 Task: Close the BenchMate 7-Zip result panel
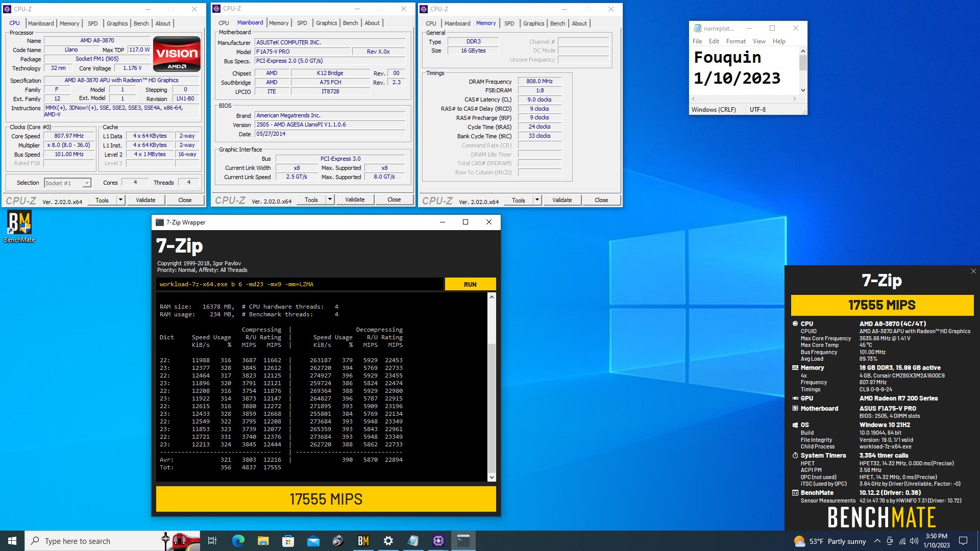[x=973, y=271]
